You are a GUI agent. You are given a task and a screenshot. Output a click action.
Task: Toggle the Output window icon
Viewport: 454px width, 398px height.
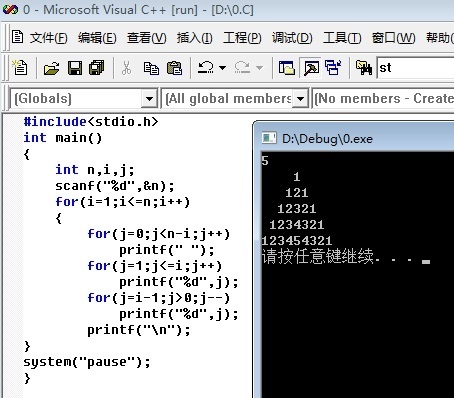(311, 68)
